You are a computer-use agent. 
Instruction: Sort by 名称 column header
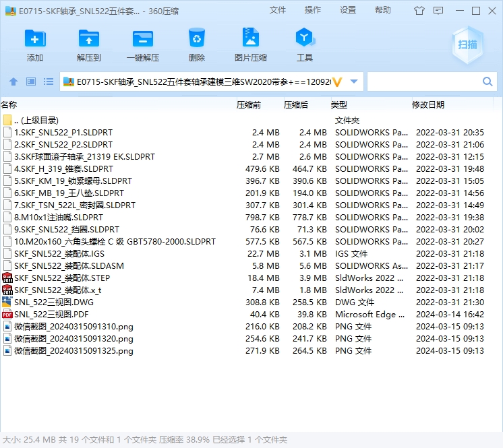(x=9, y=105)
